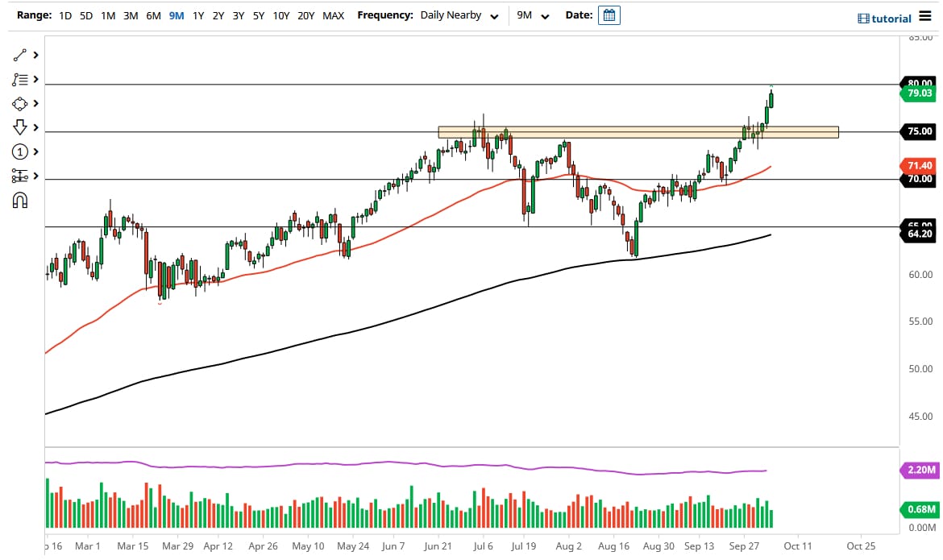943x560 pixels.
Task: Select the down arrow annotation tool
Action: (20, 127)
